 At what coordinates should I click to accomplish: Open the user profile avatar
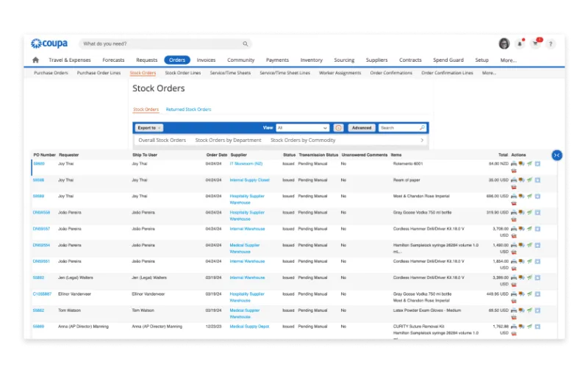(504, 43)
